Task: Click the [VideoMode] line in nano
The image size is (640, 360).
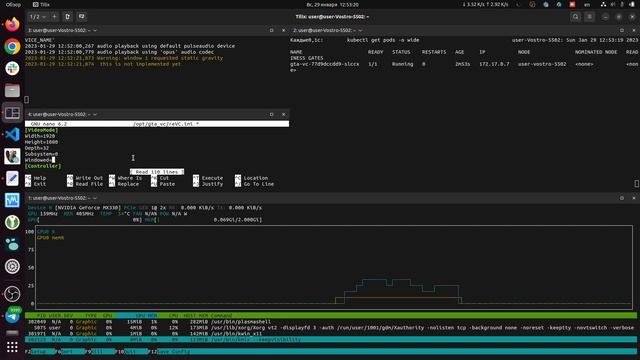Action: (42, 130)
